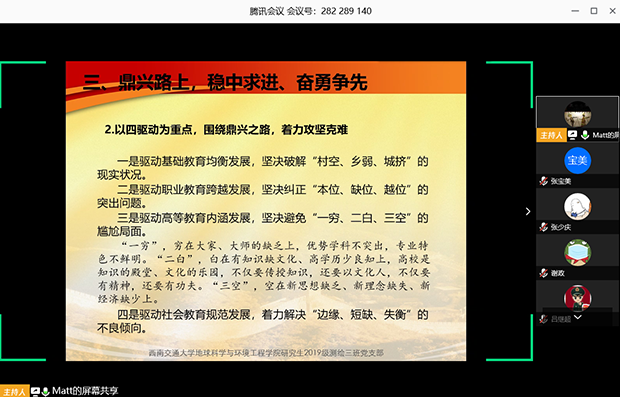Click screen-share icon next to host badge in panel
Image resolution: width=620 pixels, height=397 pixels.
[573, 135]
